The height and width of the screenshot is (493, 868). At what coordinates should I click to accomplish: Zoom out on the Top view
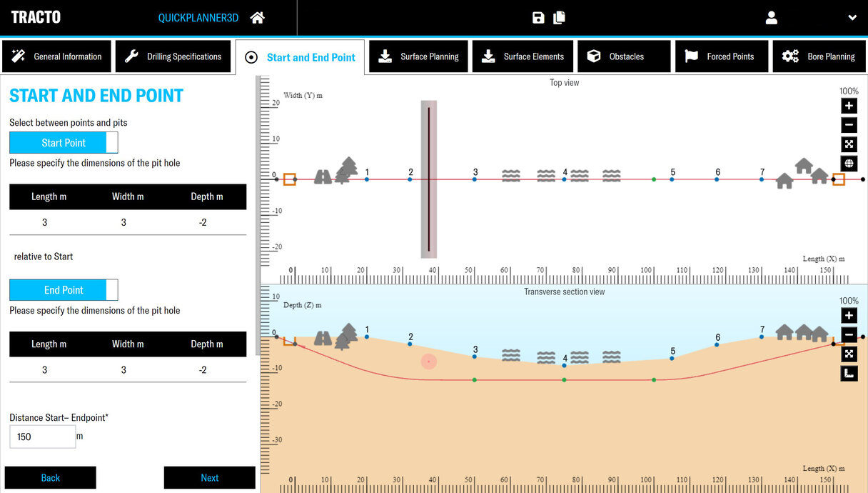click(x=849, y=125)
